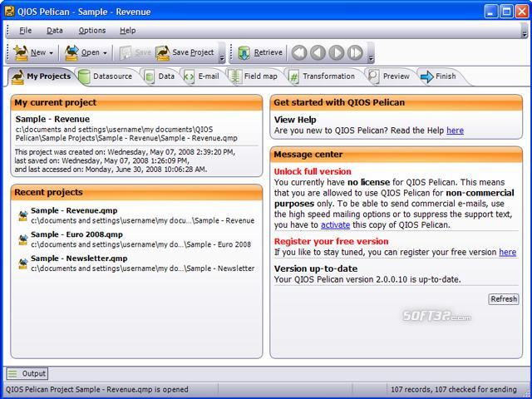
Task: Click the 'Unlock full version' heading
Action: click(x=313, y=172)
